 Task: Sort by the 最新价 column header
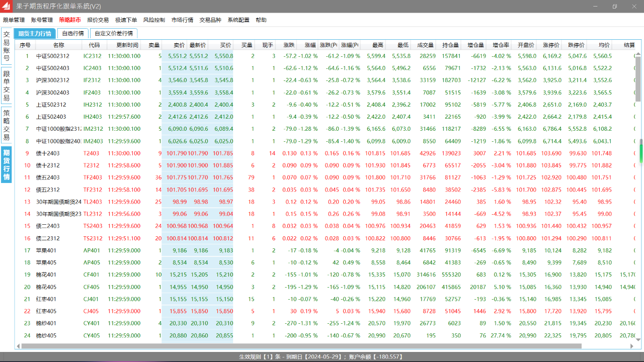198,45
